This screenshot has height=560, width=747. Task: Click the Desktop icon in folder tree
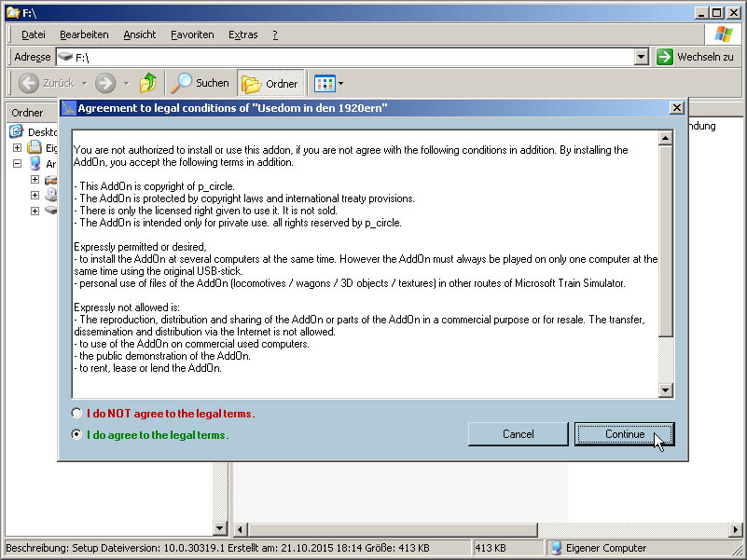(17, 132)
